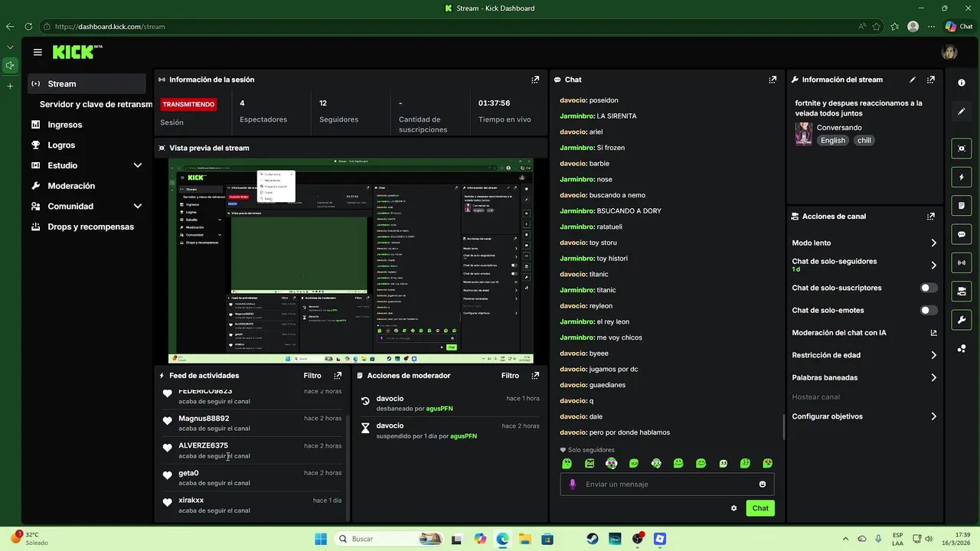Click the stream preview video
Image resolution: width=980 pixels, height=551 pixels.
(x=351, y=261)
